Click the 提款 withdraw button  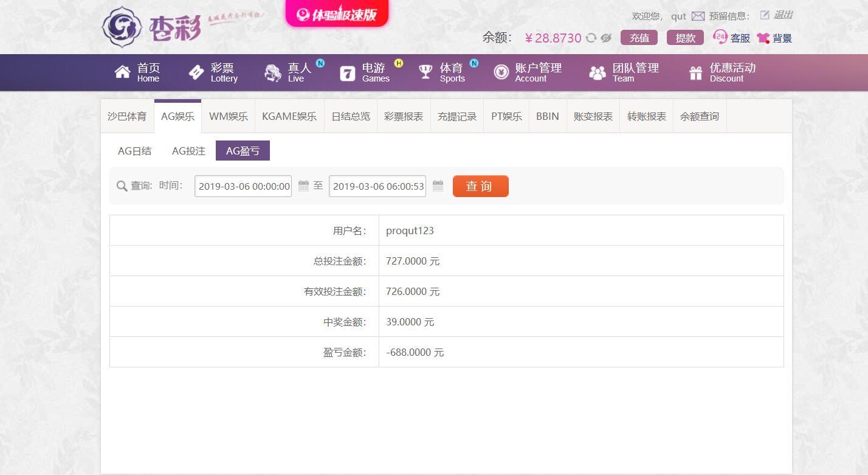pyautogui.click(x=685, y=38)
